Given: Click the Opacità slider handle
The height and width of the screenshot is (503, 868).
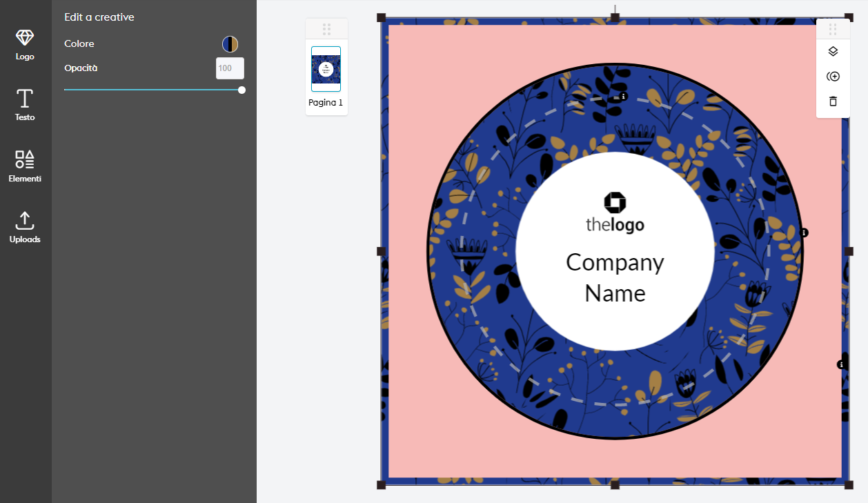Looking at the screenshot, I should [241, 90].
